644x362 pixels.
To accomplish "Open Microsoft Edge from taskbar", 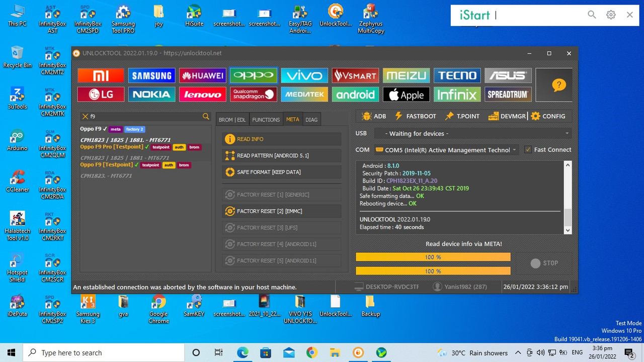I will coord(243,352).
